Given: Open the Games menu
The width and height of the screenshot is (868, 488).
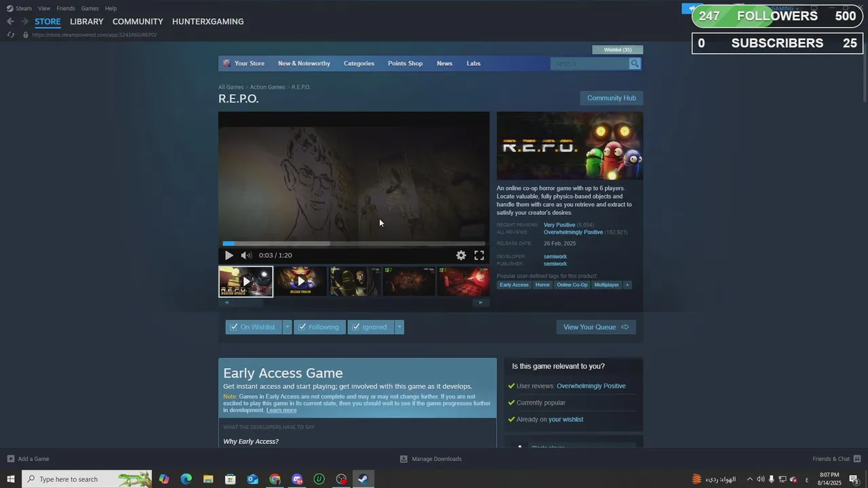Looking at the screenshot, I should tap(90, 8).
